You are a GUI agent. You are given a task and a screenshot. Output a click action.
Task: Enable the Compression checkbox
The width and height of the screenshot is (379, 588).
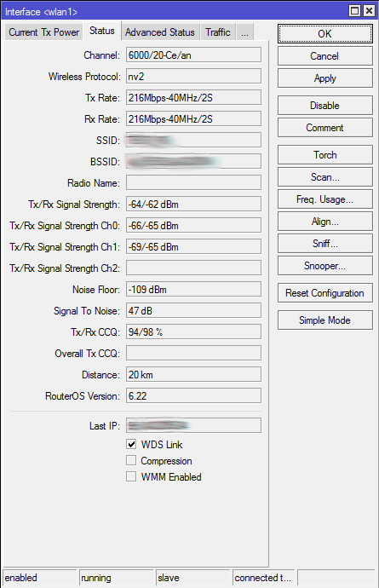pos(131,460)
